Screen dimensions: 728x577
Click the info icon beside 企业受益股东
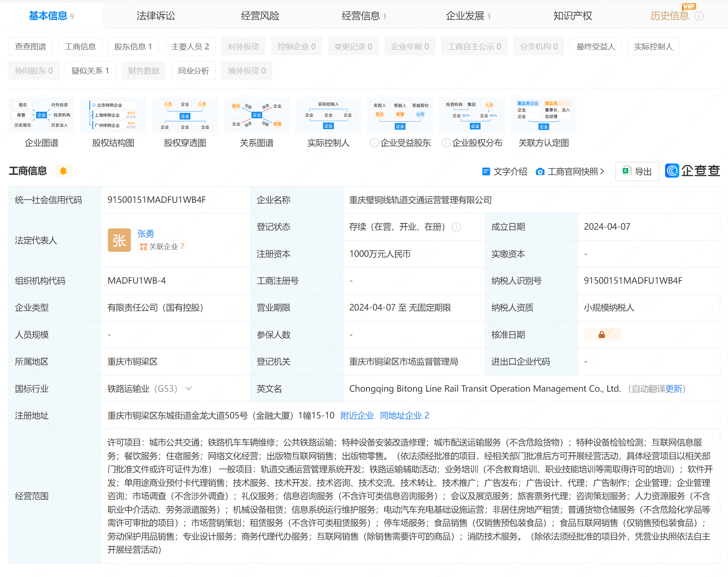coord(374,143)
